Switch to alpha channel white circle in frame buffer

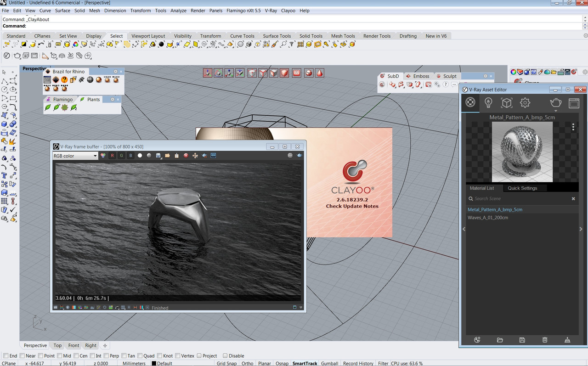(140, 156)
